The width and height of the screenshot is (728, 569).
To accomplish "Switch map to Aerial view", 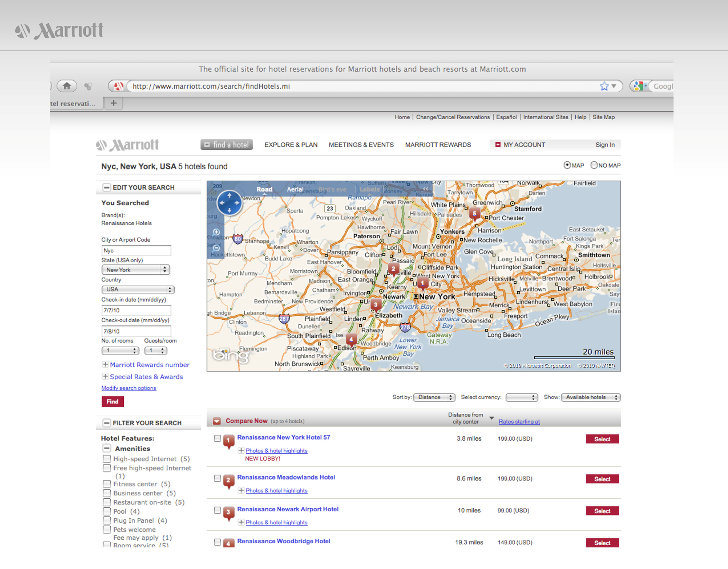I will point(295,189).
